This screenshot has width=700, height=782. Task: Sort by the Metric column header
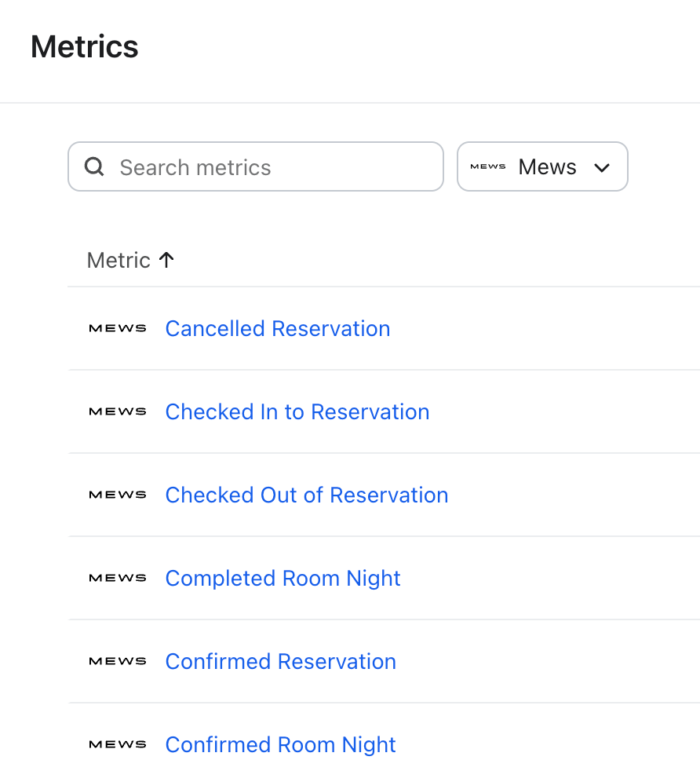pos(118,260)
